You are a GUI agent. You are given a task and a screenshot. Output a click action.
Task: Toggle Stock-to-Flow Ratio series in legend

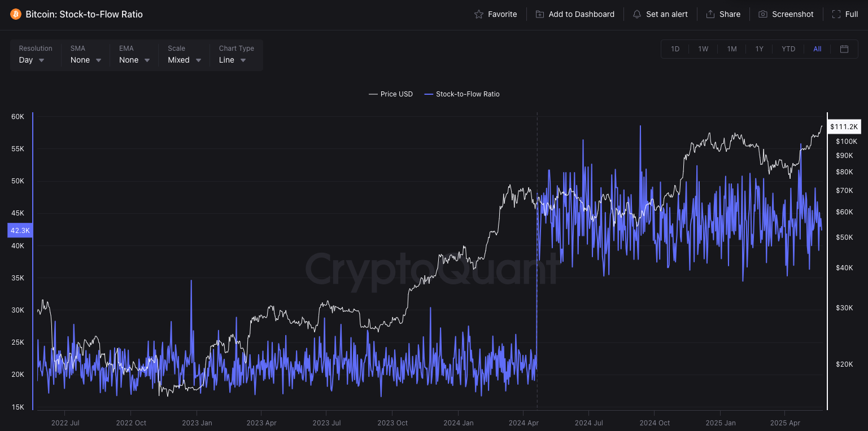tap(462, 94)
